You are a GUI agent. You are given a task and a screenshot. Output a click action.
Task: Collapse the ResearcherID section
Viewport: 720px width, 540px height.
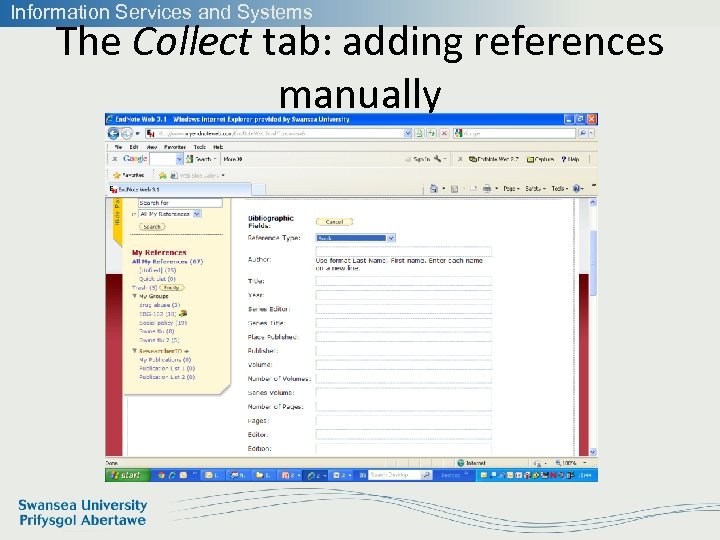pos(135,351)
